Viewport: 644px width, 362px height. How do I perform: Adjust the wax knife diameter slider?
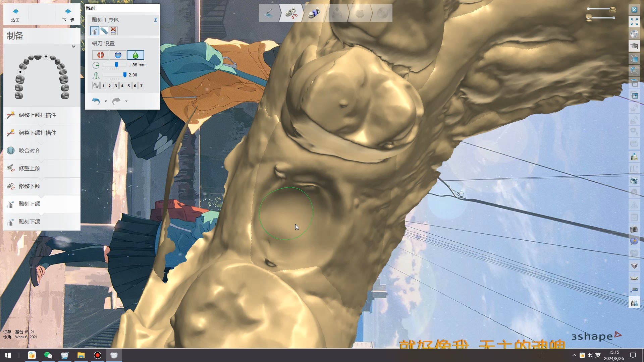[116, 65]
